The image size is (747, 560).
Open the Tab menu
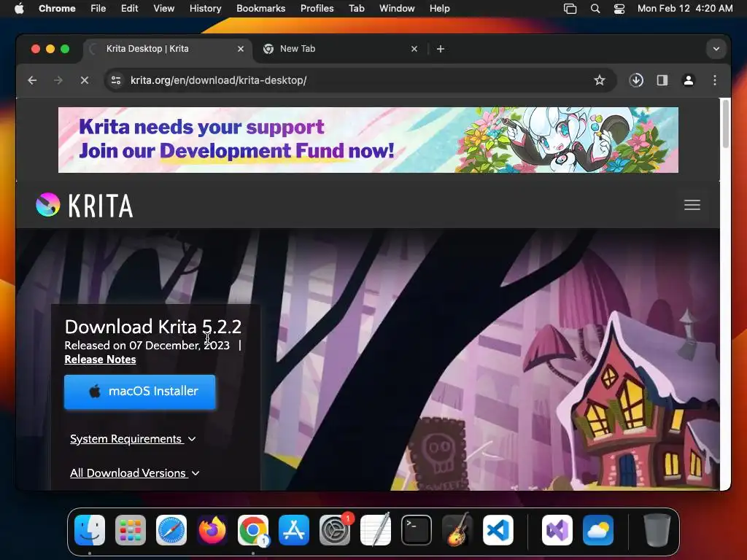coord(356,9)
